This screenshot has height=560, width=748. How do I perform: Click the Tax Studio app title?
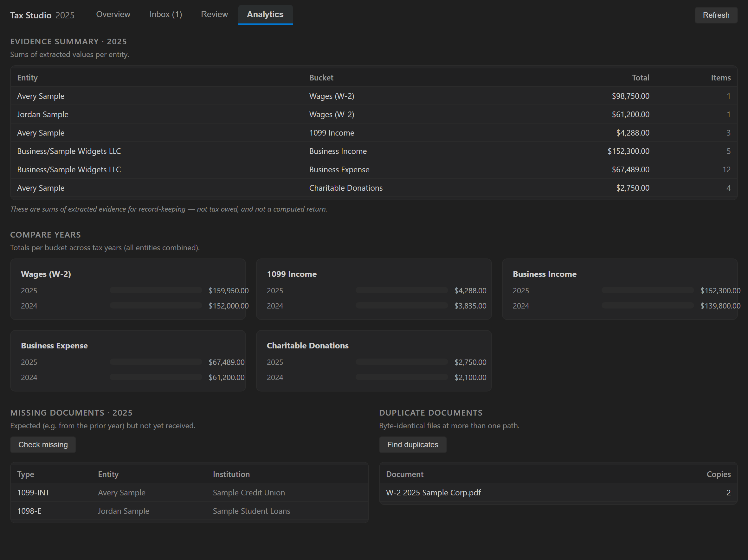point(31,15)
